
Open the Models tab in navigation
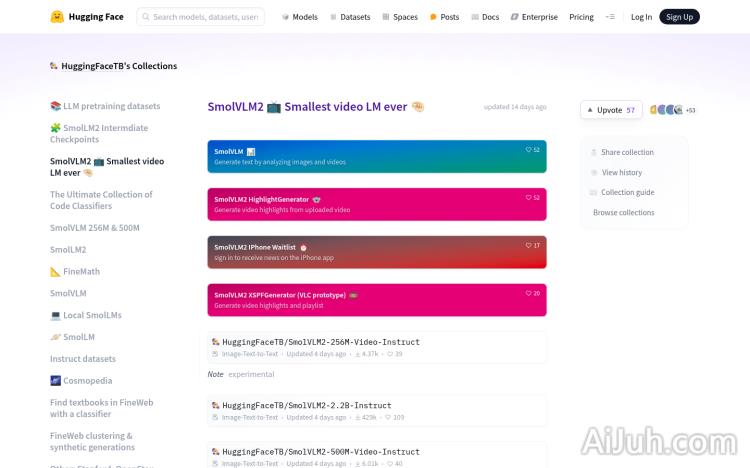tap(299, 17)
